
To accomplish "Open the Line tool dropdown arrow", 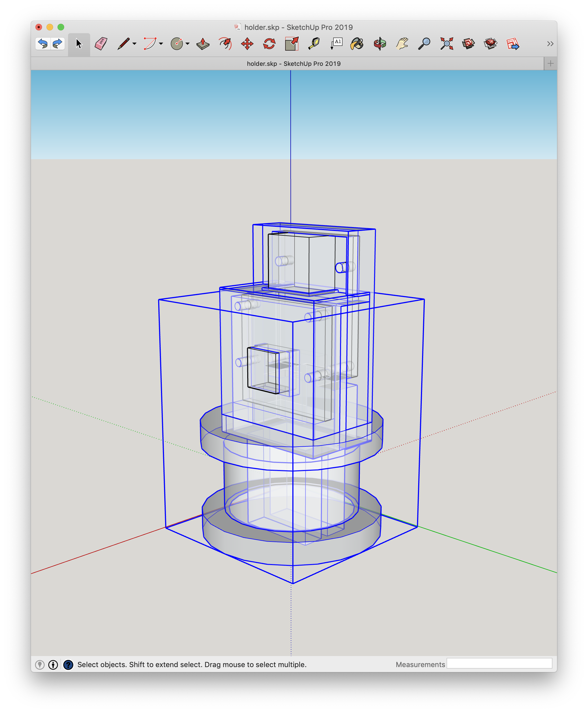I will point(134,44).
